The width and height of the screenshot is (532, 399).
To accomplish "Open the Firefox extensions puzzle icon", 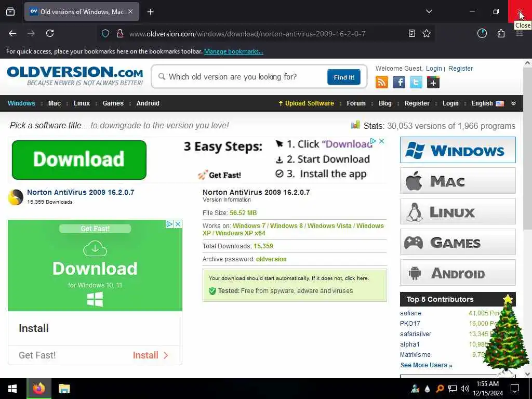I will pos(501,33).
